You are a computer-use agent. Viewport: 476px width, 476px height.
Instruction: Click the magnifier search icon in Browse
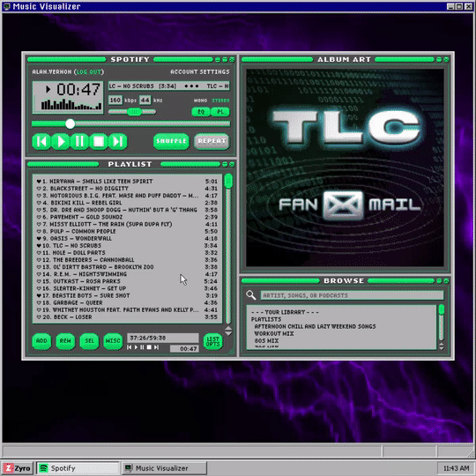(250, 294)
